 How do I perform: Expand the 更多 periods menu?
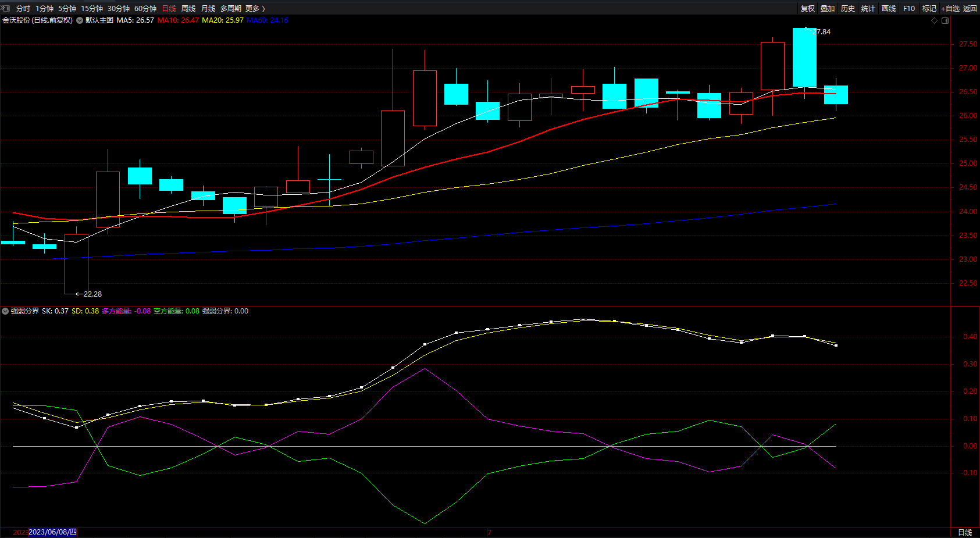click(x=255, y=8)
